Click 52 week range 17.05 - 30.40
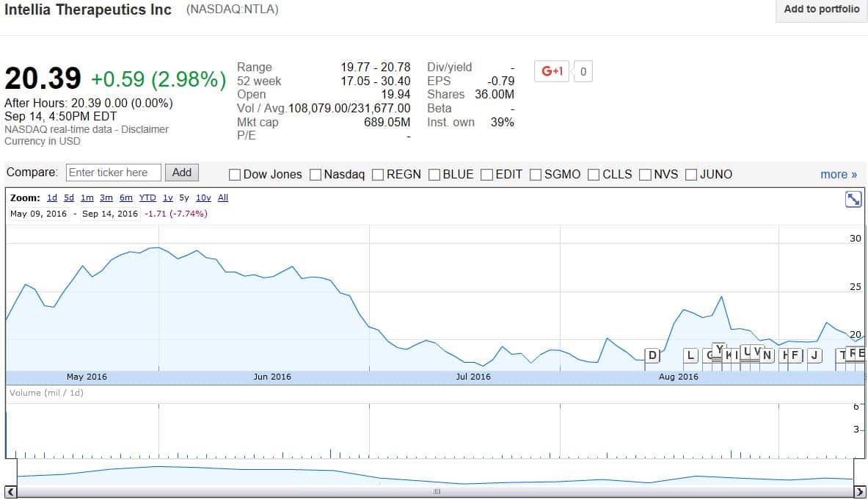The image size is (868, 500). coord(376,81)
